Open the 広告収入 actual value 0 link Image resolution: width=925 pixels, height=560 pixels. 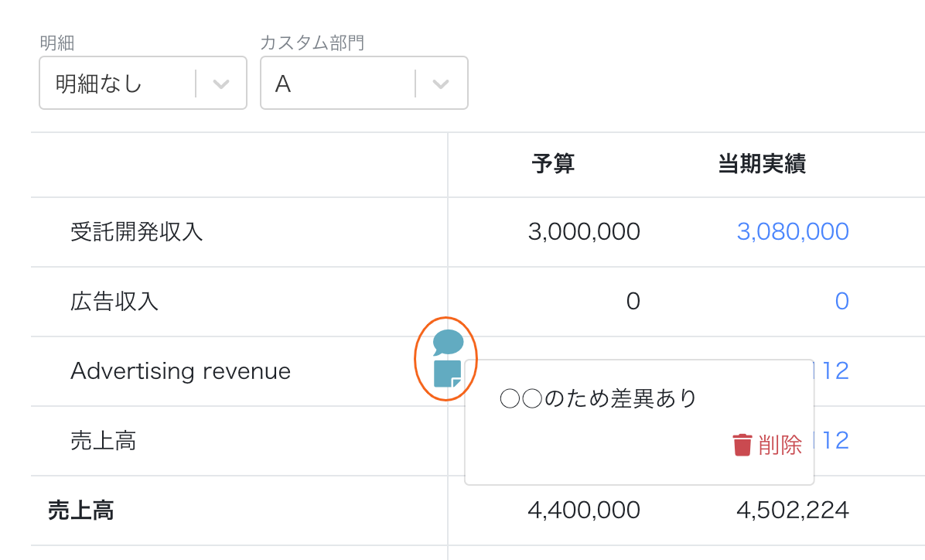click(x=841, y=301)
